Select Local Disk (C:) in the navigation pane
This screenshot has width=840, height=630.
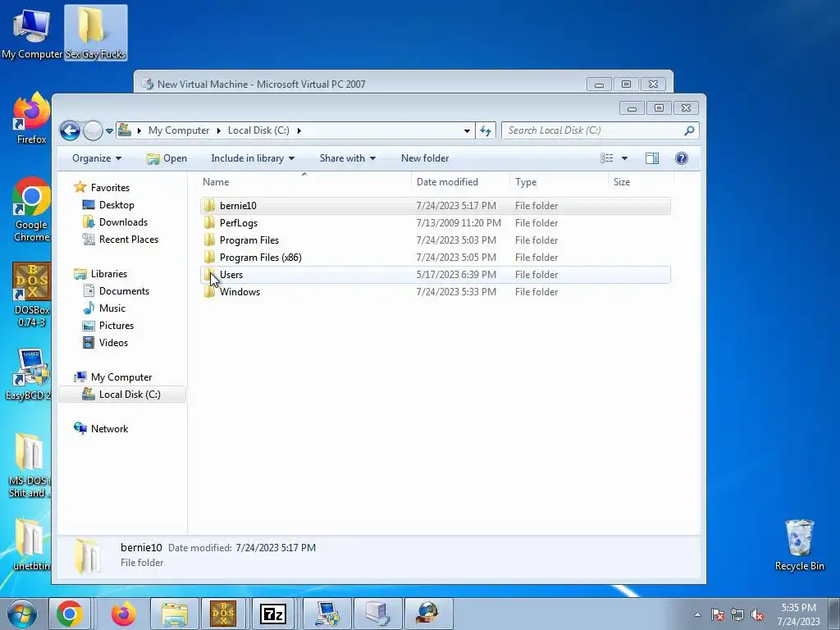click(122, 395)
